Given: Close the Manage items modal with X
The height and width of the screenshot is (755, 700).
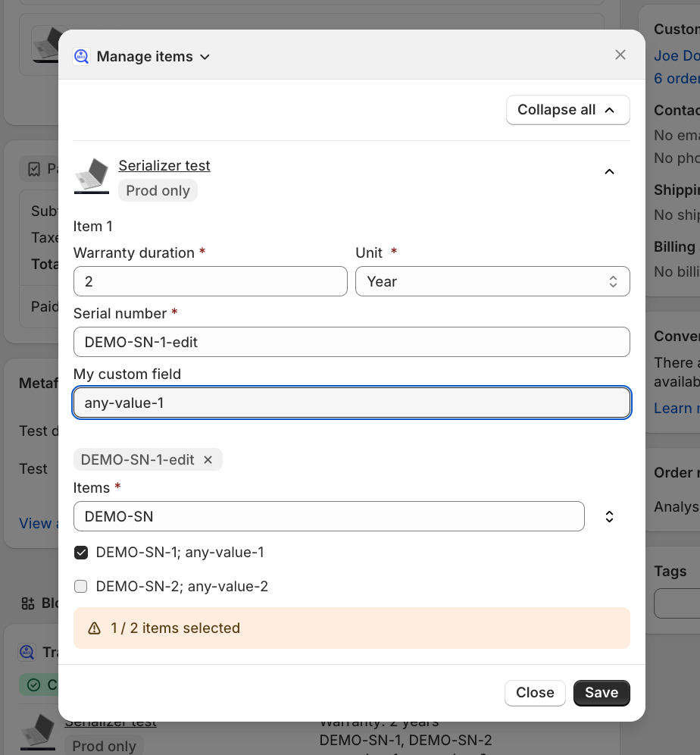Looking at the screenshot, I should pos(620,55).
